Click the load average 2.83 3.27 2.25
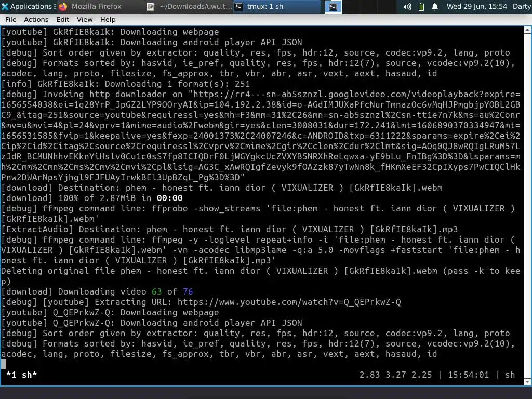Viewport: 532px width, 399px height. (x=395, y=375)
